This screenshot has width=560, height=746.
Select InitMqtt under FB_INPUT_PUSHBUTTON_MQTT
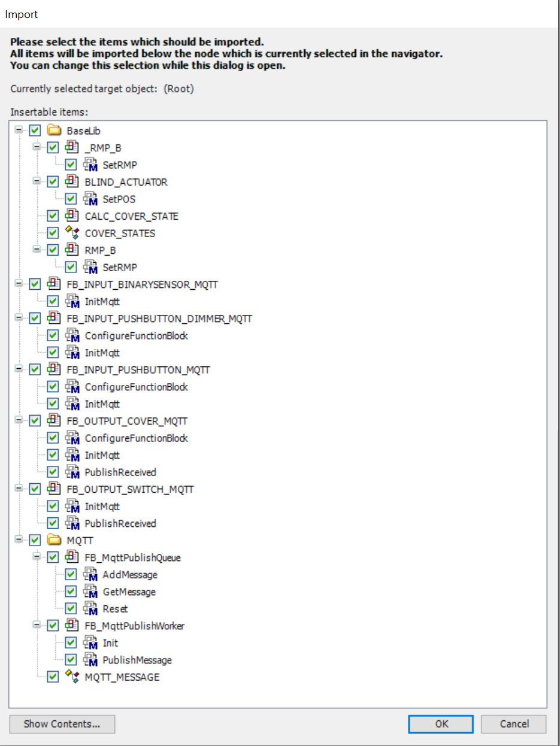[x=102, y=404]
